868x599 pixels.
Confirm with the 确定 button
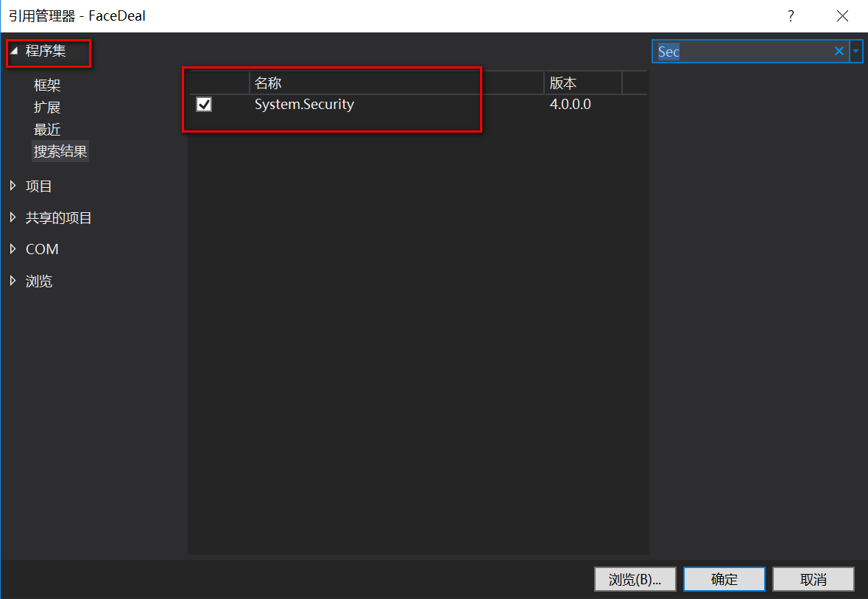coord(724,579)
